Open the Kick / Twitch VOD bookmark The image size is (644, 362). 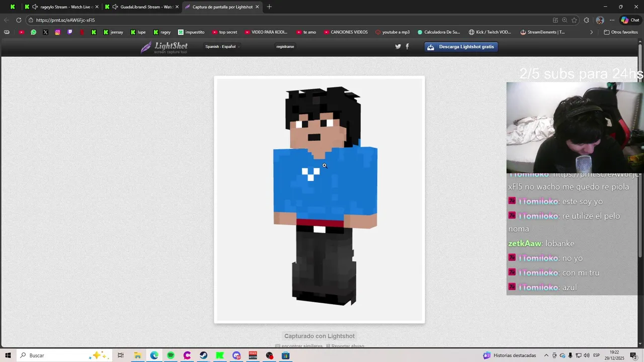point(490,32)
